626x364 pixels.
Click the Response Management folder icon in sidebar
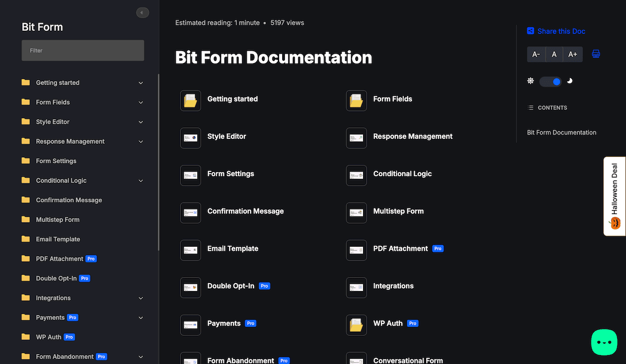tap(26, 141)
